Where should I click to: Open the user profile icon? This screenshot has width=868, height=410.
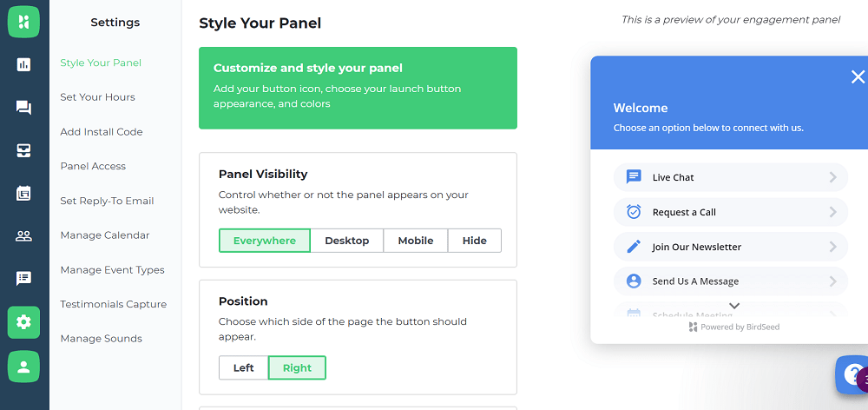(x=23, y=367)
